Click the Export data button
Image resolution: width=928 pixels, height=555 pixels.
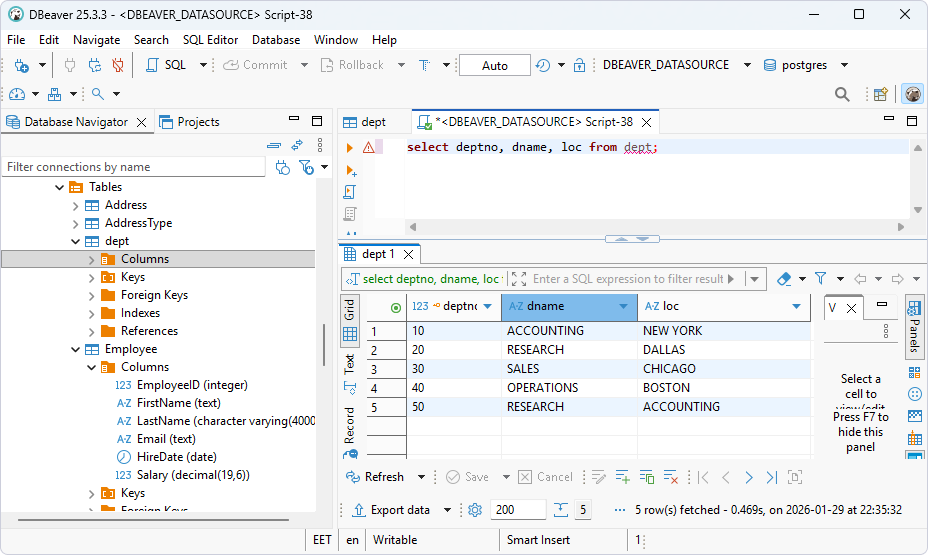(x=392, y=510)
